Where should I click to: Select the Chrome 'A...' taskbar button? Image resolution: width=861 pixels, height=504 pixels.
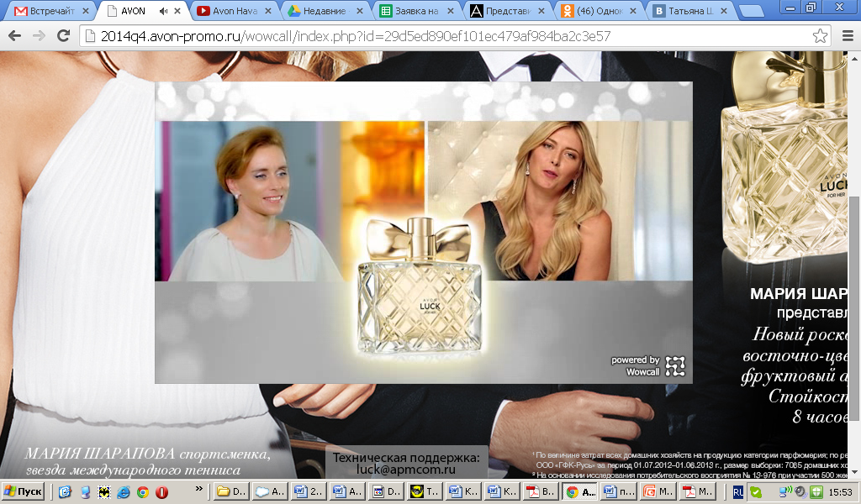click(580, 492)
